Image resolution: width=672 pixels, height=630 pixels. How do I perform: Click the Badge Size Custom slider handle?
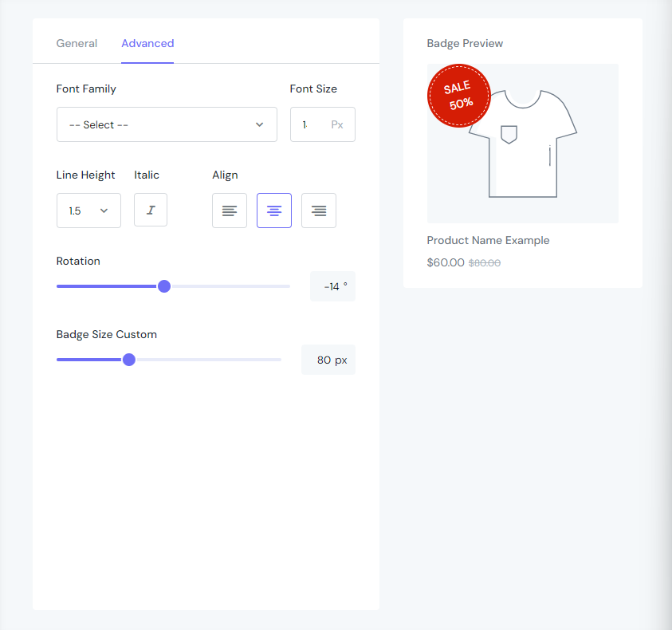pos(129,360)
